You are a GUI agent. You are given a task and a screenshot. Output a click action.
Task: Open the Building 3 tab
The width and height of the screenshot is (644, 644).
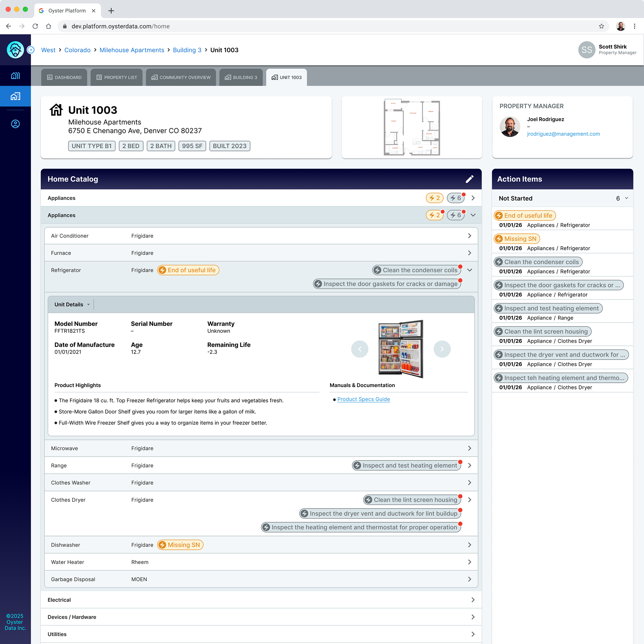point(241,77)
